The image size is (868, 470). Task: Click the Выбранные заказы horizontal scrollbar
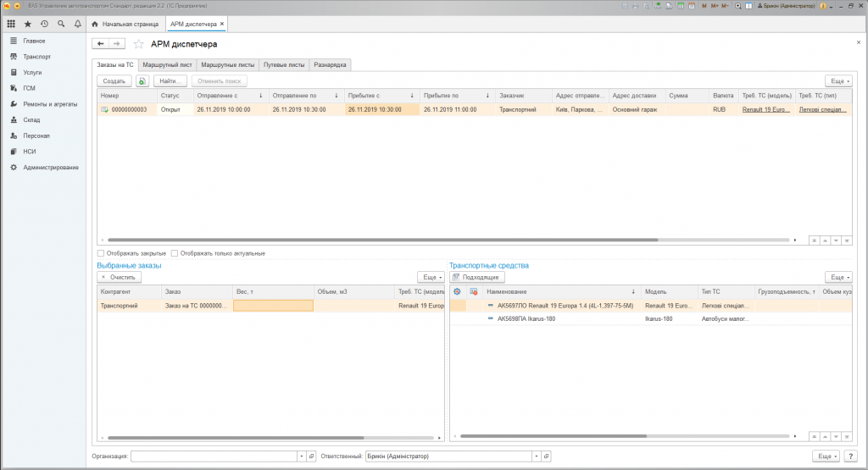pos(236,437)
